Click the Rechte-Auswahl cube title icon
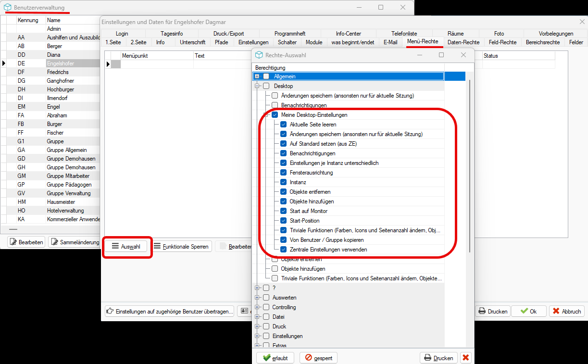Viewport: 588px width, 364px height. [x=259, y=55]
